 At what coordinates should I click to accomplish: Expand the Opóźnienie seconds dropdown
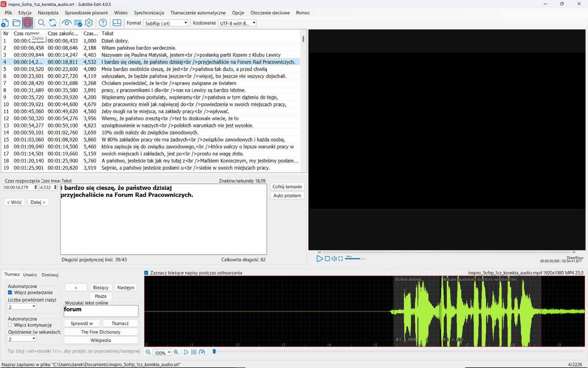(22, 339)
